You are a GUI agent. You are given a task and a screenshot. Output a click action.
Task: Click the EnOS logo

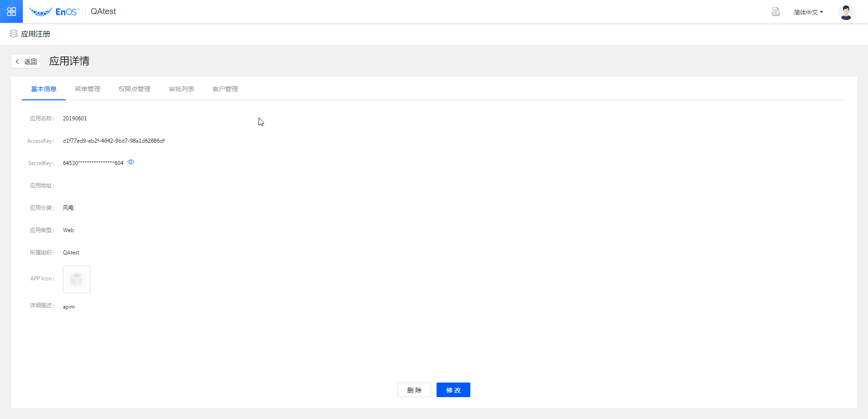pos(54,12)
